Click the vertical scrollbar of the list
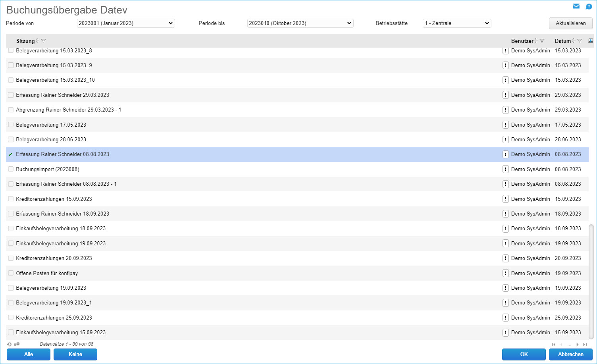Screen dimensions: 597x364 (591, 282)
